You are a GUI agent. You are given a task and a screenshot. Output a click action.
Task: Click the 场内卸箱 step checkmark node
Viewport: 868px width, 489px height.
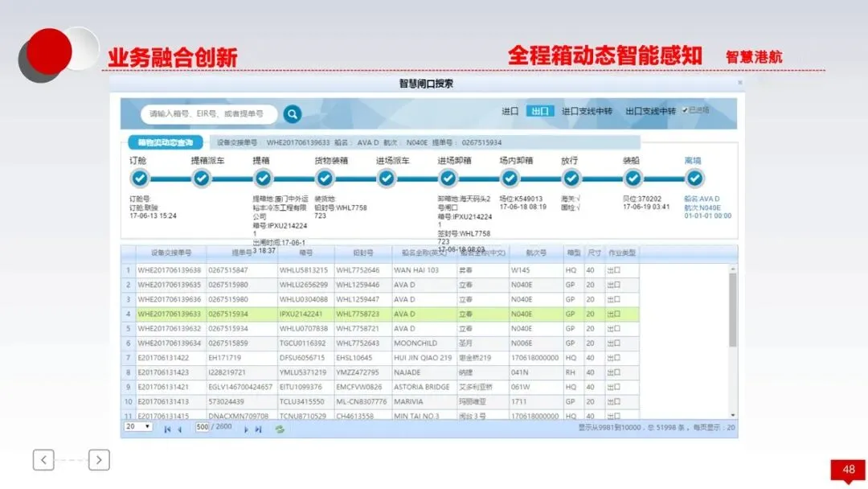click(x=510, y=179)
